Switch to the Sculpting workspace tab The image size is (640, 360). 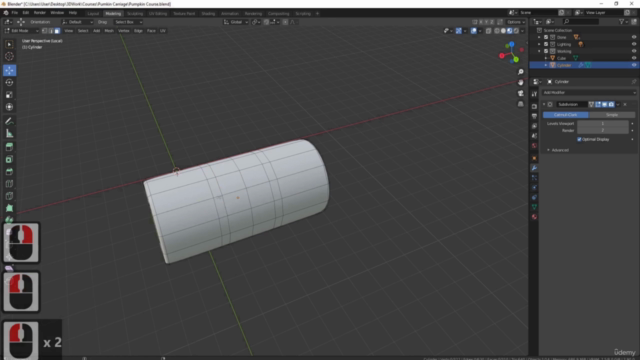(135, 13)
